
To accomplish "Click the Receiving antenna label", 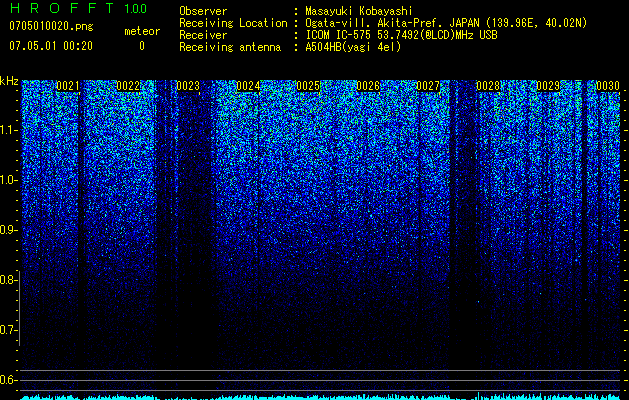I will [x=230, y=47].
